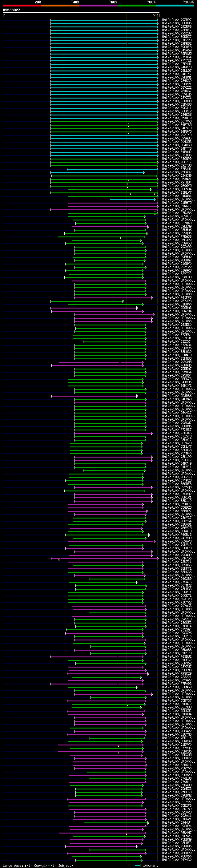Screen dimensions: 197x868
Task: Select hit label UniRef100_Q2M488
Action: (x=177, y=104)
